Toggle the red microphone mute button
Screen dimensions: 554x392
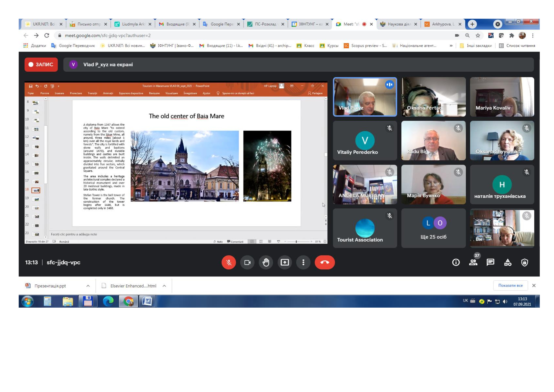coord(229,262)
